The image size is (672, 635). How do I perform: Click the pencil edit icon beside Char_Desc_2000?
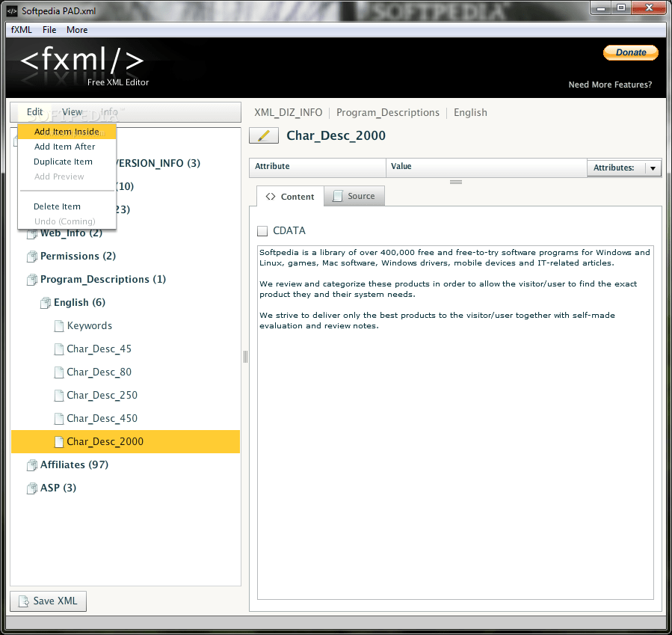264,135
